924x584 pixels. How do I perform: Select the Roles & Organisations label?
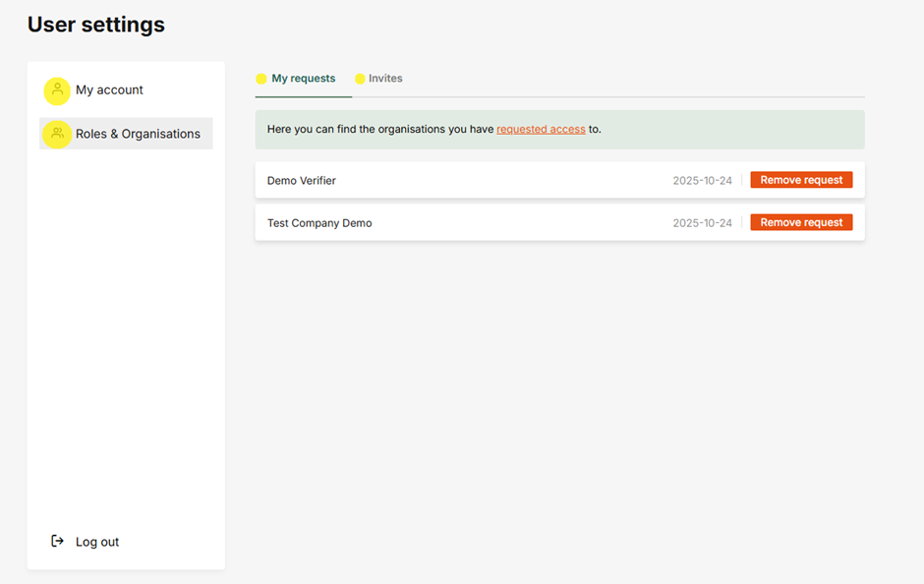point(138,134)
